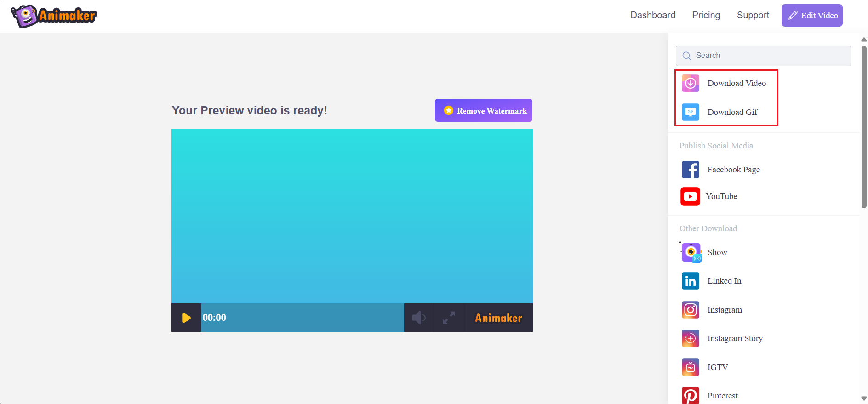The image size is (868, 404).
Task: Click the Remove Watermark button
Action: click(484, 110)
